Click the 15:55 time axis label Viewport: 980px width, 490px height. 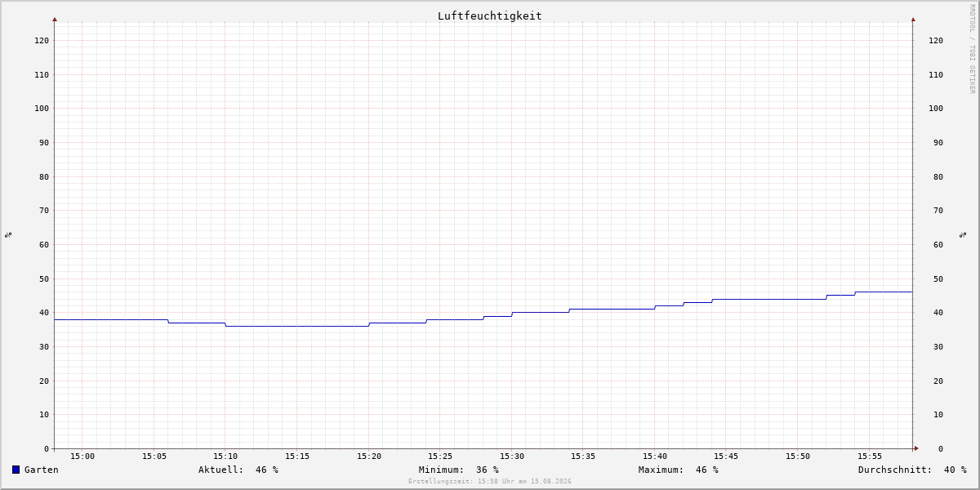tap(870, 457)
